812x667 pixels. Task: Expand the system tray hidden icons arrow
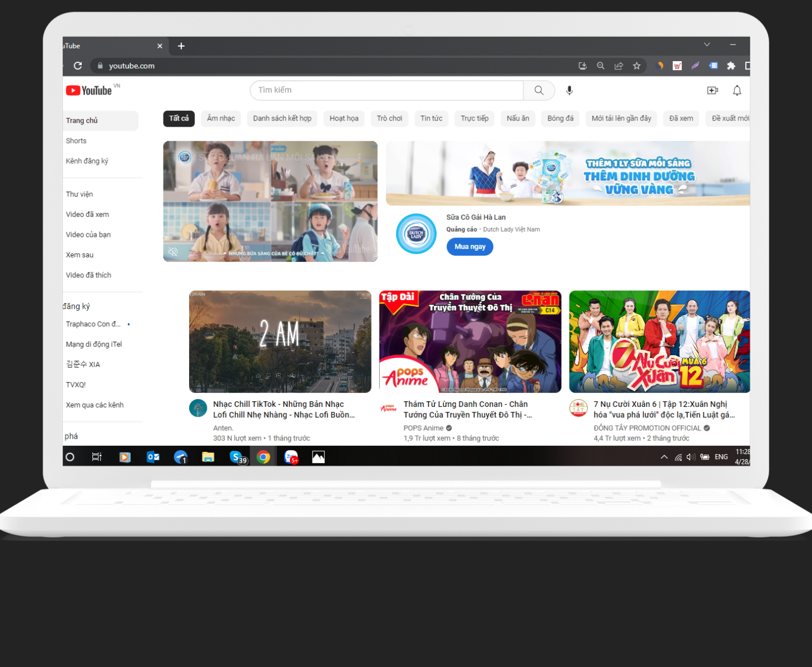(x=664, y=457)
